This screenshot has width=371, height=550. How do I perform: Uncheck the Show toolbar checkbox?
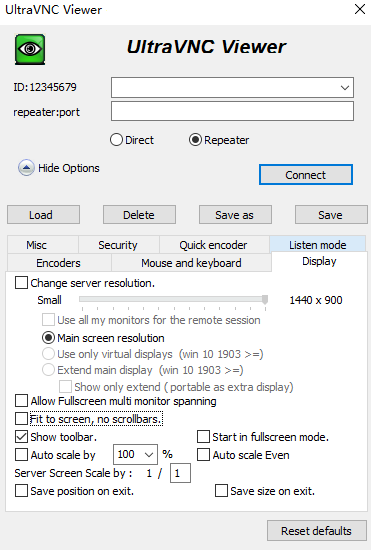pos(21,437)
